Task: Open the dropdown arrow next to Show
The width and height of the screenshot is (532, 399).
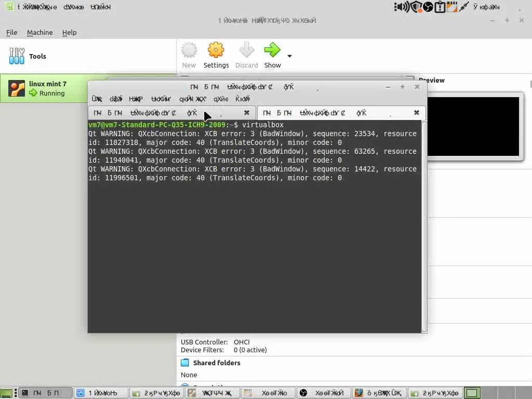Action: pyautogui.click(x=289, y=56)
